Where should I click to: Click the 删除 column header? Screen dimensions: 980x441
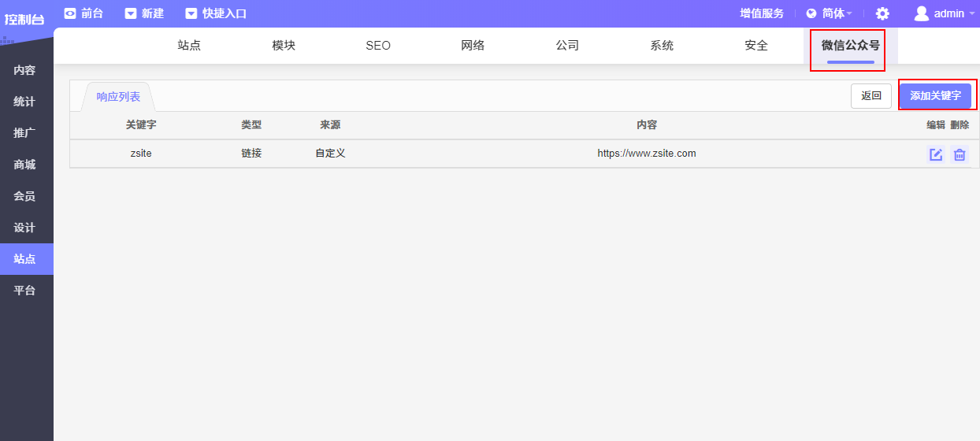pyautogui.click(x=960, y=125)
